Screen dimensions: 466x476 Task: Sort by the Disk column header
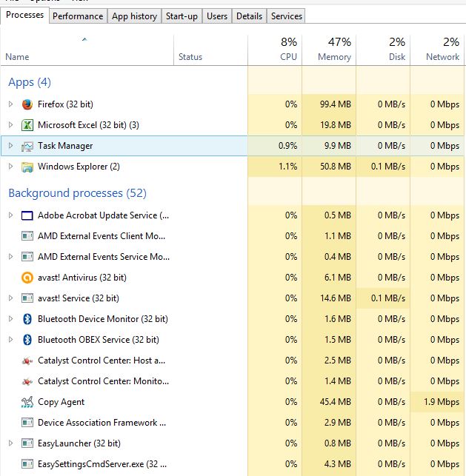[383, 50]
